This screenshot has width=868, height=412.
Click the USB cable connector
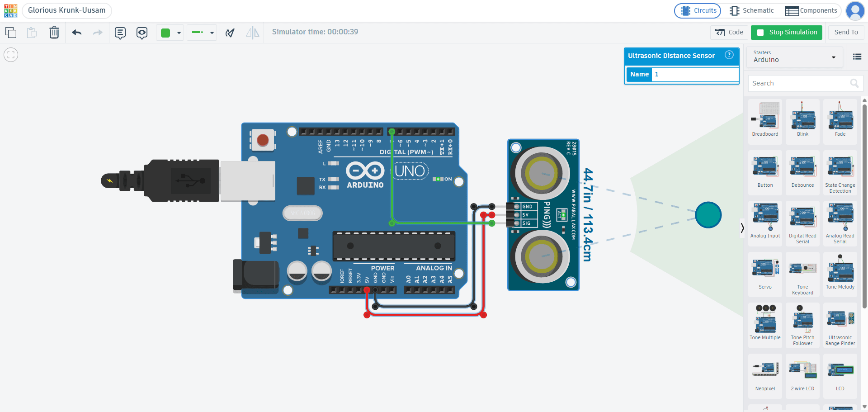189,180
